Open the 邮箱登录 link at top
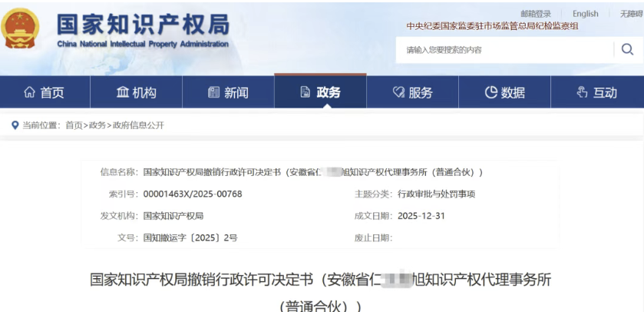This screenshot has height=312, width=644. coord(536,14)
